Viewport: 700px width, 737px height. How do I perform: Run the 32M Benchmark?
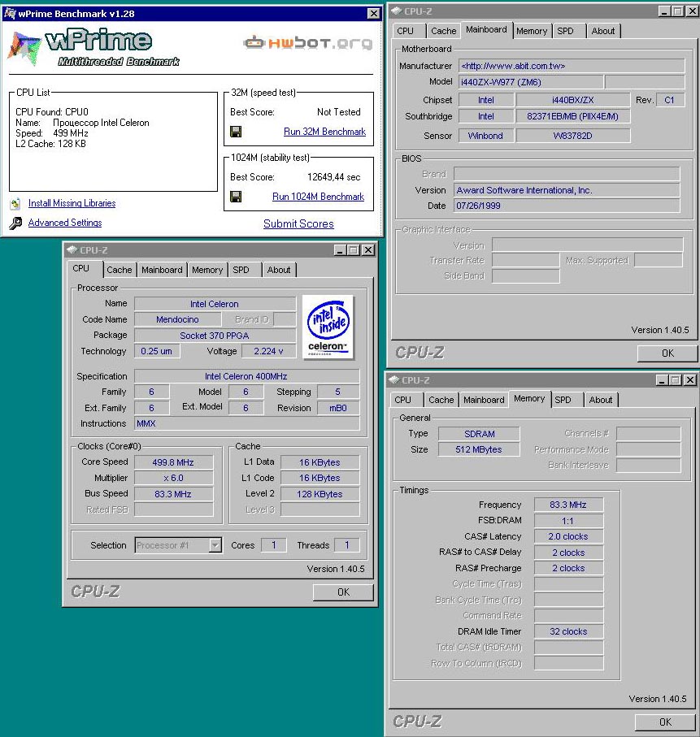click(324, 132)
